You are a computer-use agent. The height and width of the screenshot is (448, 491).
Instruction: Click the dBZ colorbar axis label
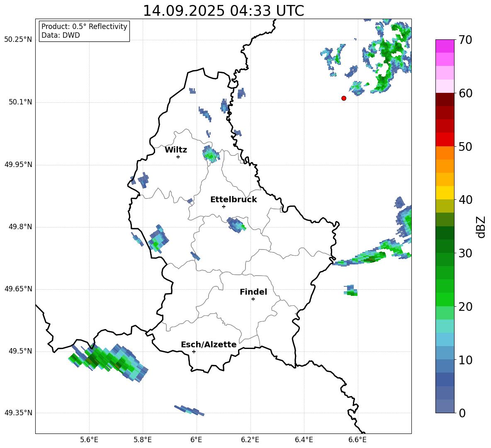[481, 227]
